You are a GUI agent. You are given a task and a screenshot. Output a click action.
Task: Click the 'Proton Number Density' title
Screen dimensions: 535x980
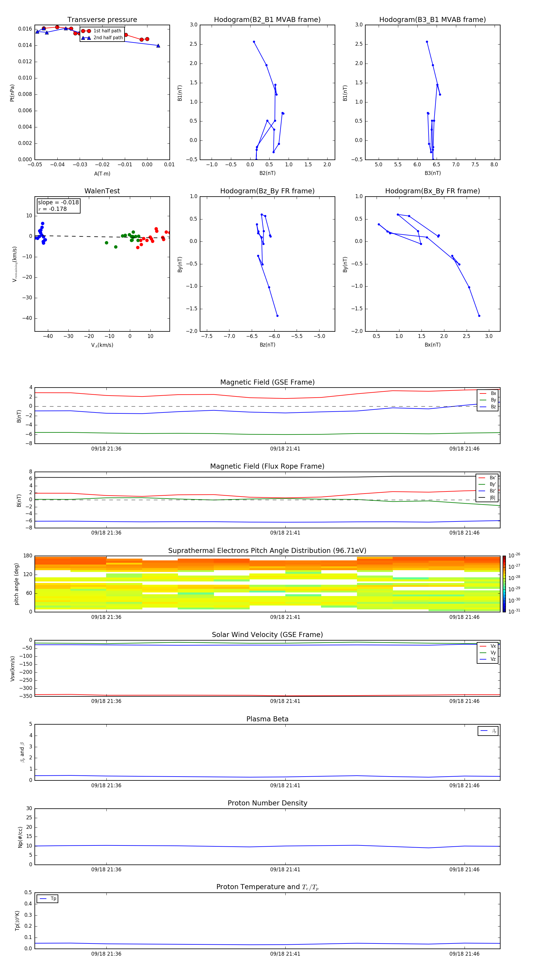pyautogui.click(x=267, y=803)
